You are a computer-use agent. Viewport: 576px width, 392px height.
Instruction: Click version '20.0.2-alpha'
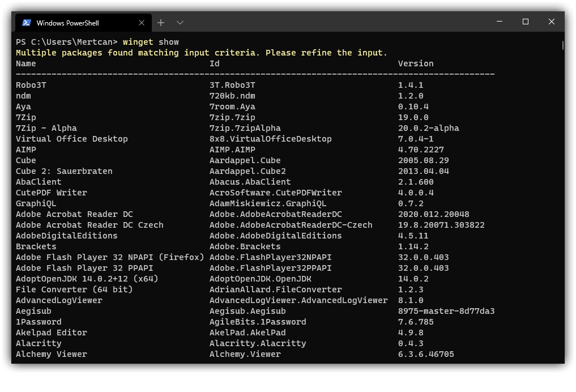[429, 128]
